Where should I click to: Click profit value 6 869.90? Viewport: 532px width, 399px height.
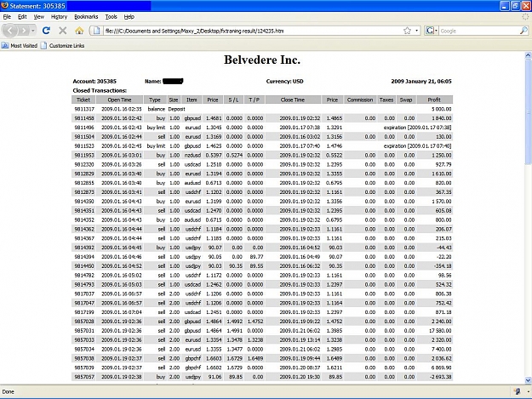coord(442,368)
